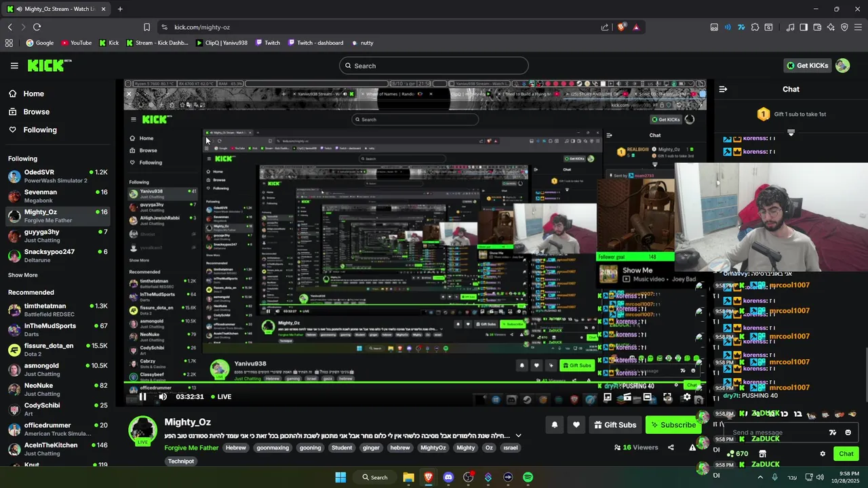This screenshot has width=868, height=488.
Task: Toggle the Brave sidebar panel
Action: tap(804, 27)
